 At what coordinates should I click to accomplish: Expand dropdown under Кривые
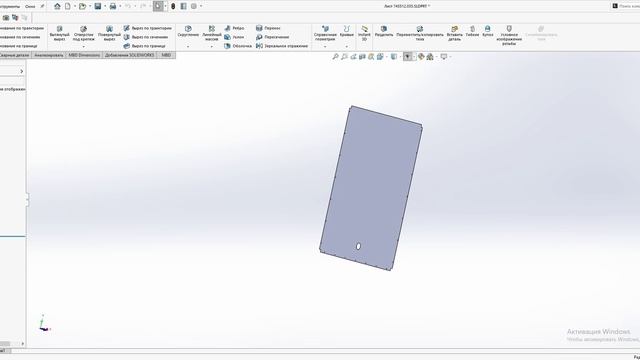(347, 47)
